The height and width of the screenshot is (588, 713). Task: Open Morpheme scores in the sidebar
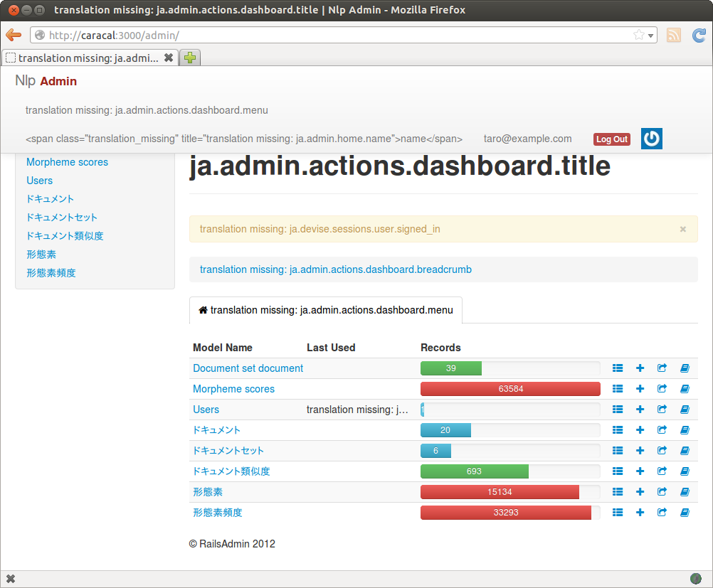tap(67, 162)
